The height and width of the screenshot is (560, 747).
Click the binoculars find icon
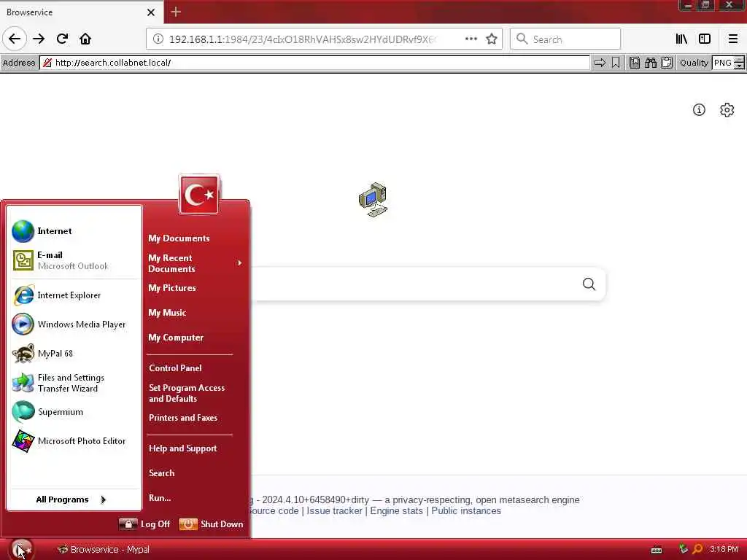[x=651, y=63]
